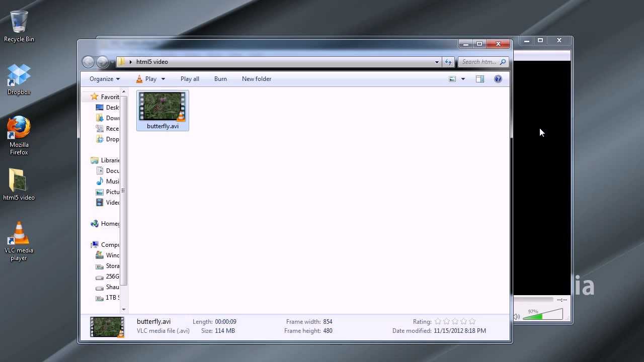The width and height of the screenshot is (644, 362).
Task: Launch Mozilla Firefox from the desktop
Action: pos(19,136)
